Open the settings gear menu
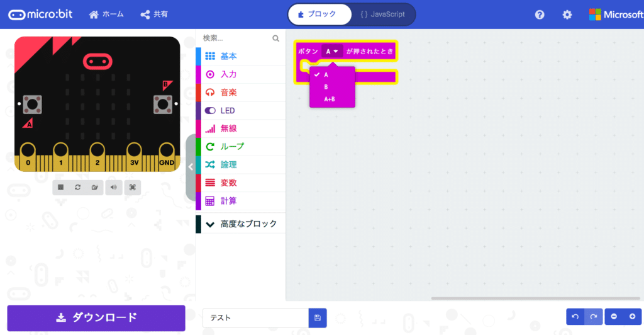644x335 pixels. coord(567,14)
